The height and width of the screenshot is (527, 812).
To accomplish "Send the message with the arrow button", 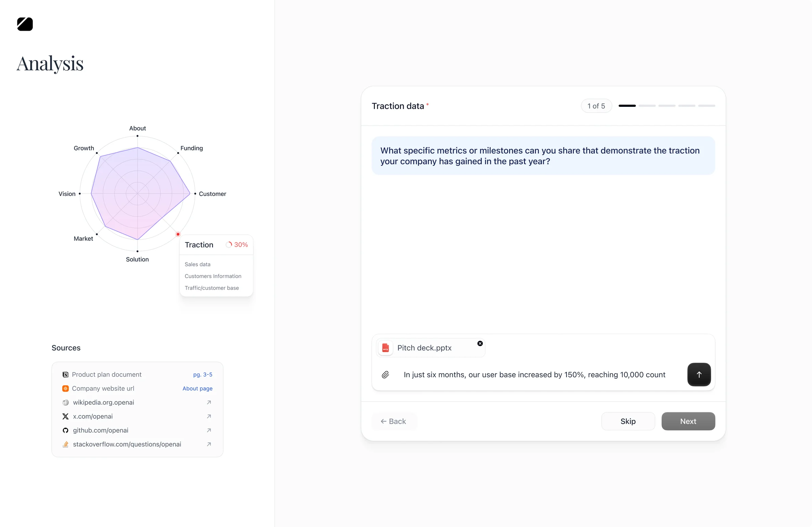I will tap(699, 375).
